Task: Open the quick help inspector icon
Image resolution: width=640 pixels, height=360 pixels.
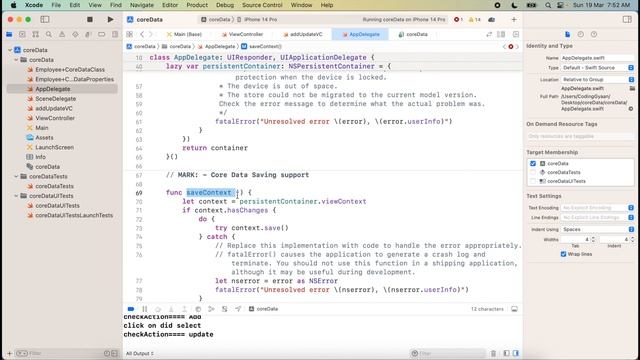Action: pyautogui.click(x=594, y=34)
